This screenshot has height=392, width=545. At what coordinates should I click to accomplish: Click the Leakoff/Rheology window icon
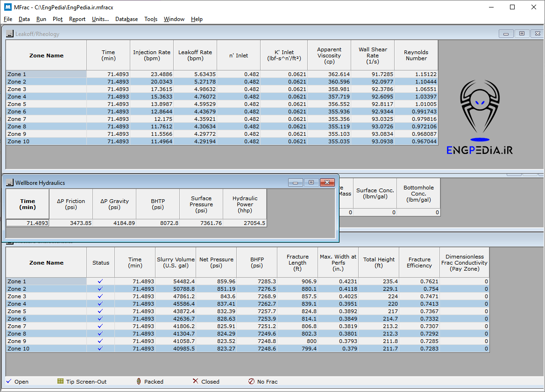pyautogui.click(x=10, y=34)
